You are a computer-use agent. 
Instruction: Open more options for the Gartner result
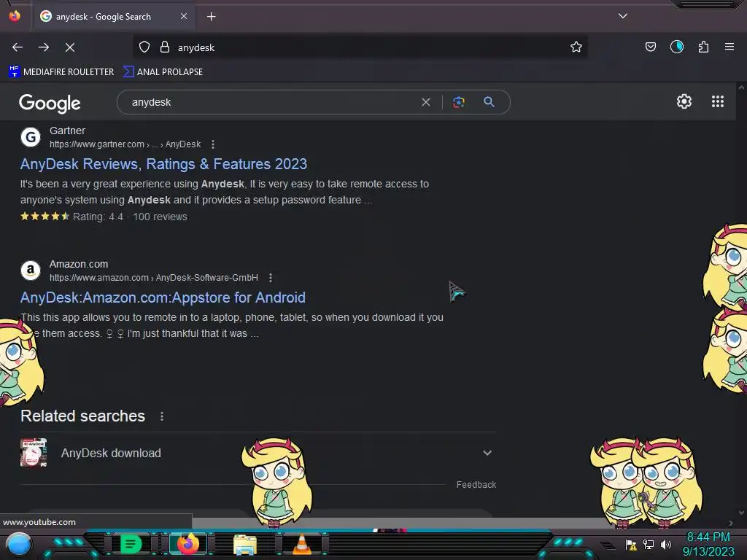[213, 144]
